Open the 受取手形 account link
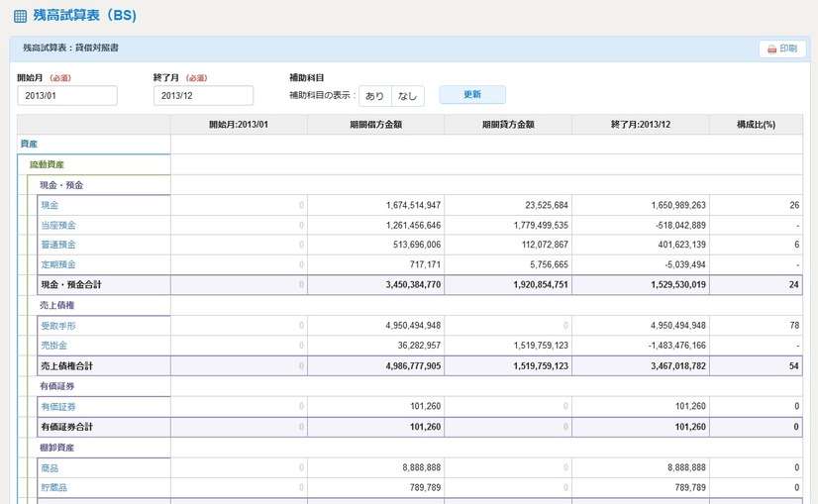This screenshot has height=504, width=818. pos(57,325)
